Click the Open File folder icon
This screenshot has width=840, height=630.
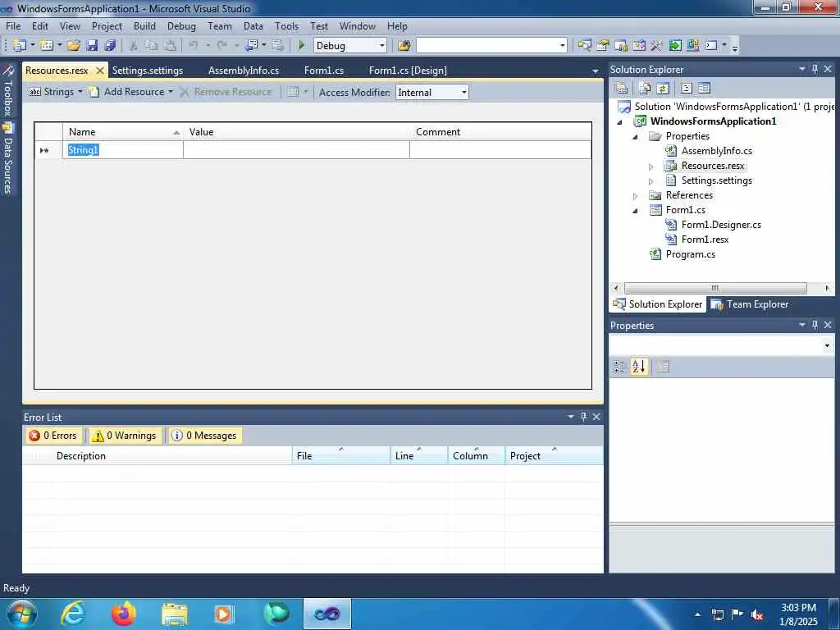(74, 46)
